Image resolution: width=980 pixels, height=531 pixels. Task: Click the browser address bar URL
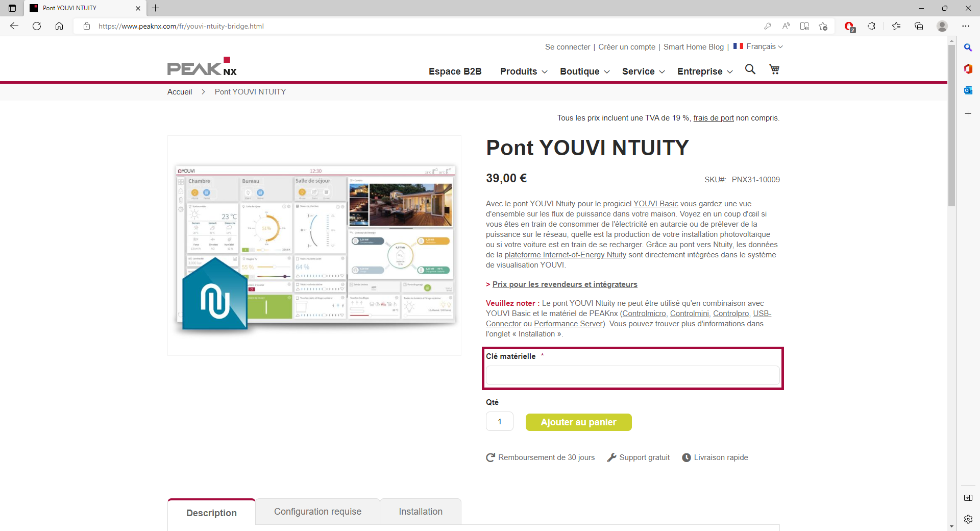click(181, 26)
